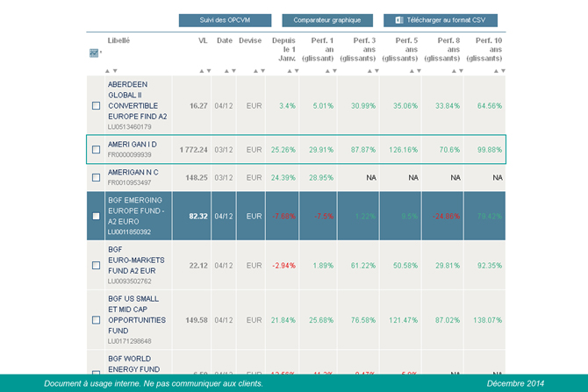Sort Perf. 1 an column ascending arrow
The height and width of the screenshot is (392, 588).
click(323, 70)
